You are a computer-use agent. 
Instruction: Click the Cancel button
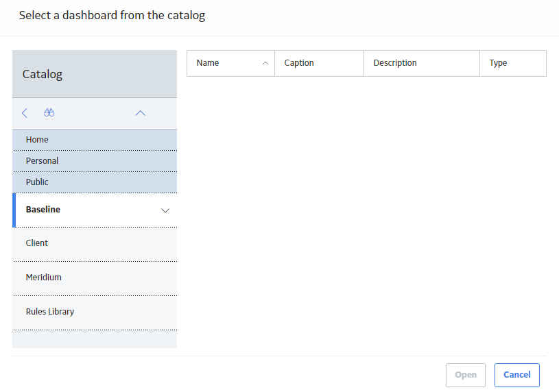tap(517, 375)
